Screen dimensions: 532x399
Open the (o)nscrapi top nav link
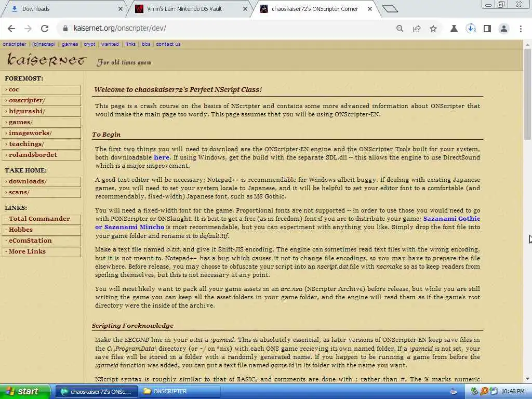click(x=44, y=44)
